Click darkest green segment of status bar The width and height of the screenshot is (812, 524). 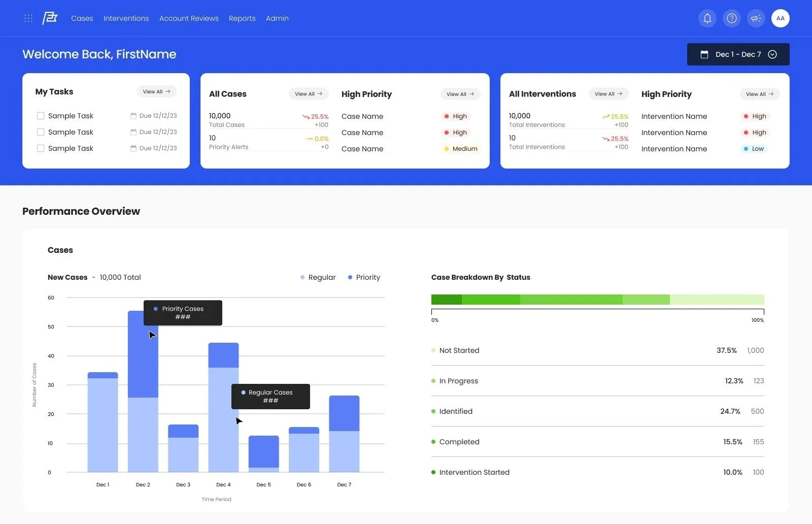tap(447, 300)
